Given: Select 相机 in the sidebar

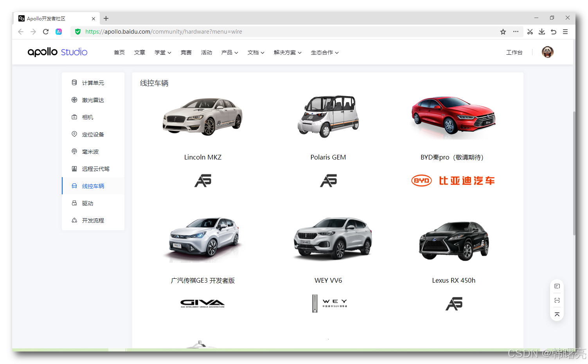Looking at the screenshot, I should tap(93, 117).
